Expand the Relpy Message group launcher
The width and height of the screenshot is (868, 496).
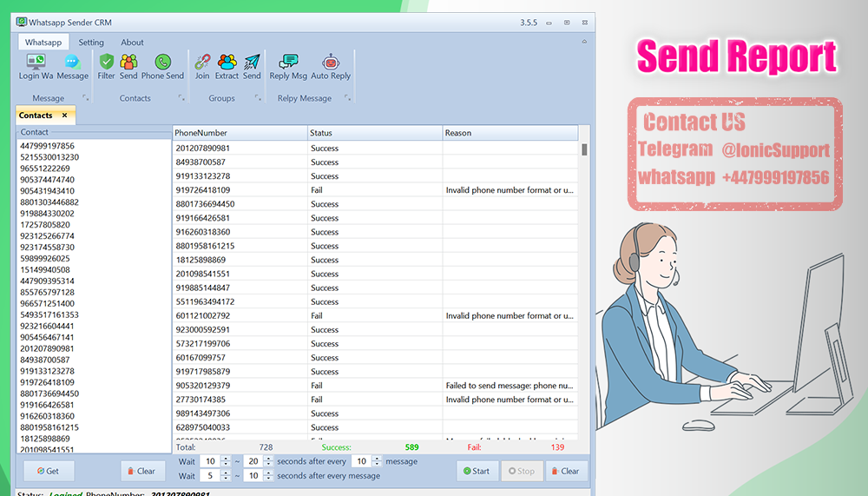347,97
